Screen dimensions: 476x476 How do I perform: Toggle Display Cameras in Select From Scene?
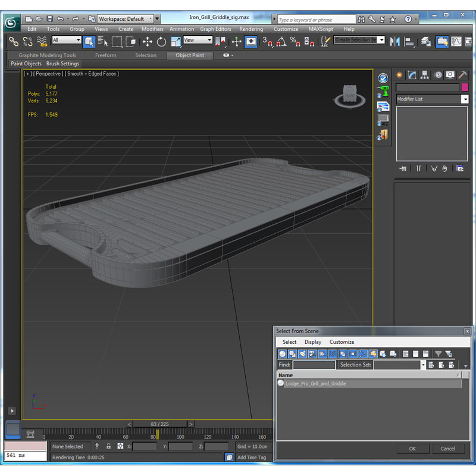[x=312, y=354]
